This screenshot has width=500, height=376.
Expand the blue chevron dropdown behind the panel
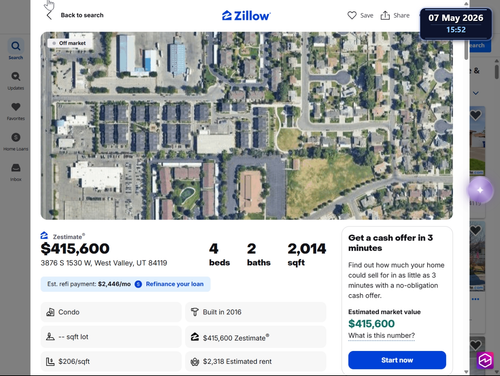[x=476, y=93]
